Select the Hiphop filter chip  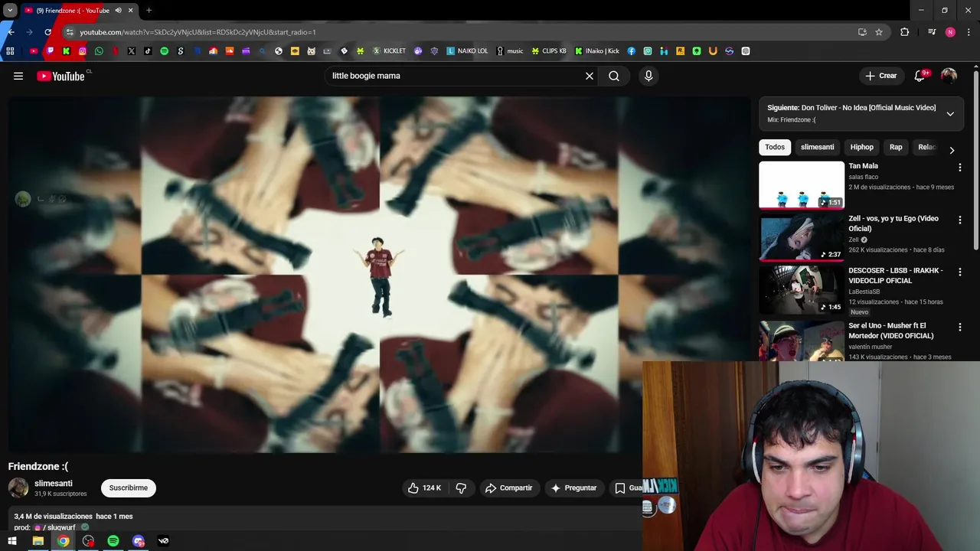click(x=861, y=147)
